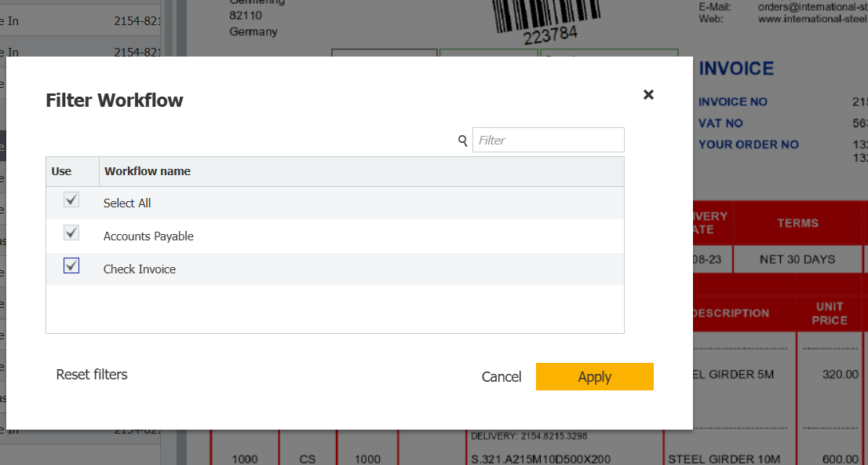Click the Use column header

(62, 171)
